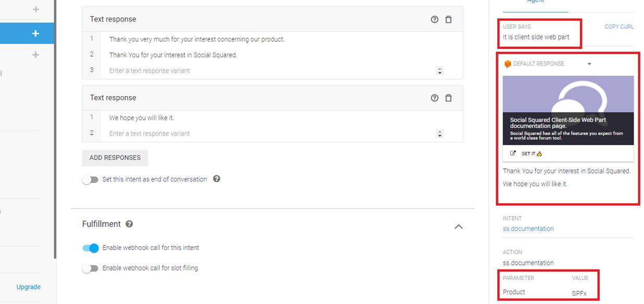
Task: Open the ss.documentation intent link
Action: 528,229
